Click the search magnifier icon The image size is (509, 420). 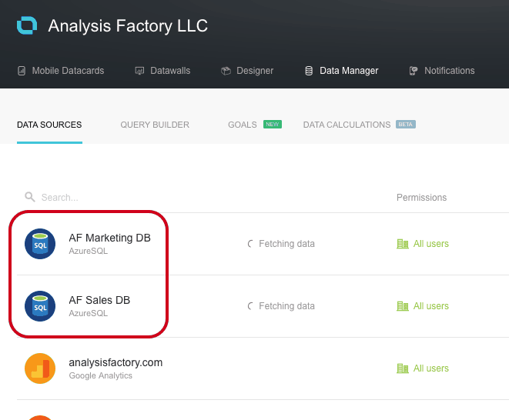[x=30, y=198]
